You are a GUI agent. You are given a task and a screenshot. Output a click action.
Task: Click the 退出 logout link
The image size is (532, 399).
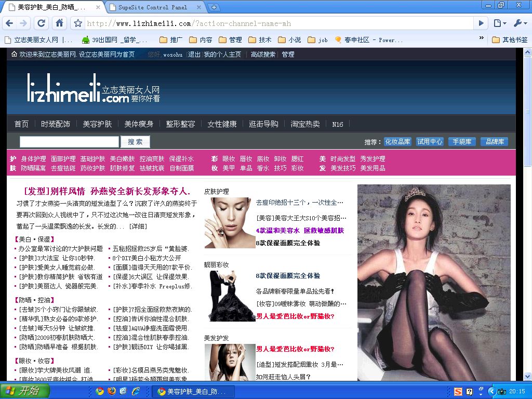click(194, 54)
